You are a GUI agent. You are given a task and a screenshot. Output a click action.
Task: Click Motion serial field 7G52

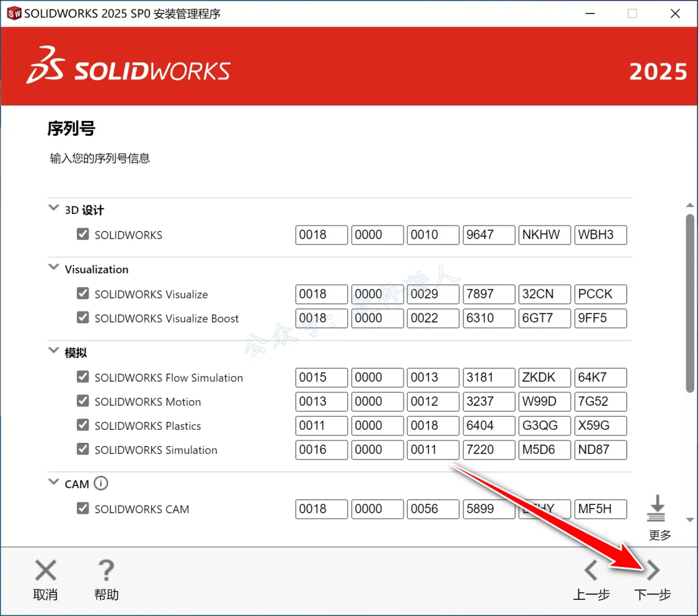pyautogui.click(x=600, y=401)
